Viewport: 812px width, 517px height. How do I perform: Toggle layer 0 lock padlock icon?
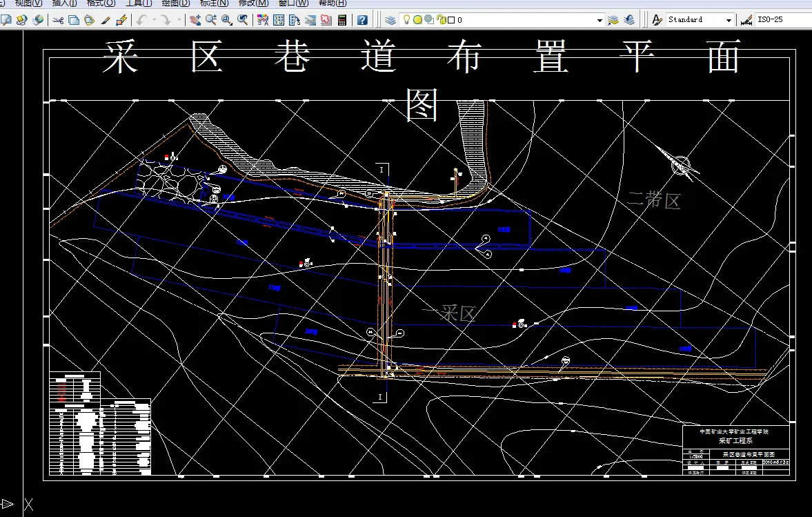[x=442, y=20]
